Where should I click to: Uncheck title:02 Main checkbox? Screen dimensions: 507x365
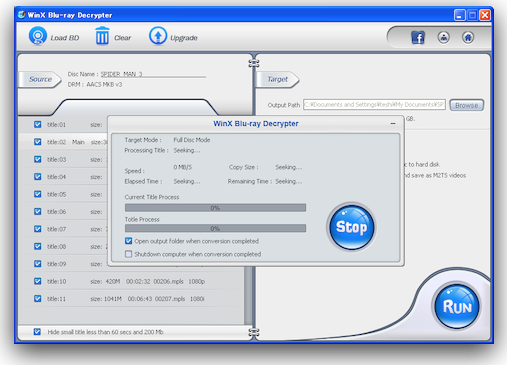click(38, 142)
